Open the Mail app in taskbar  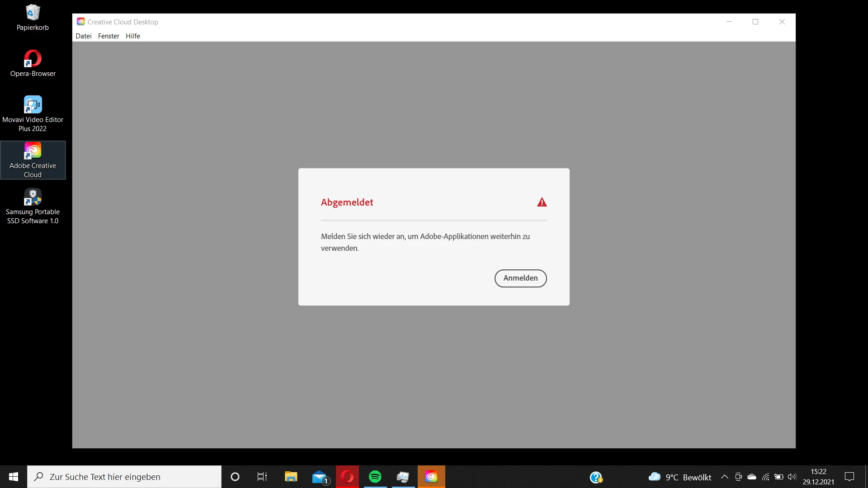[320, 477]
